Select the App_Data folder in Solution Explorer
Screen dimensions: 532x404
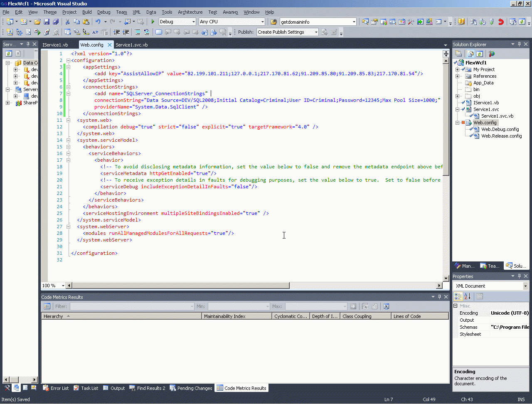click(x=483, y=83)
